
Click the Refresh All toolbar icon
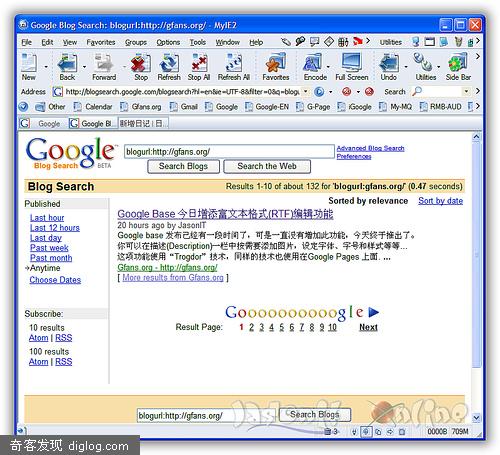pyautogui.click(x=234, y=63)
